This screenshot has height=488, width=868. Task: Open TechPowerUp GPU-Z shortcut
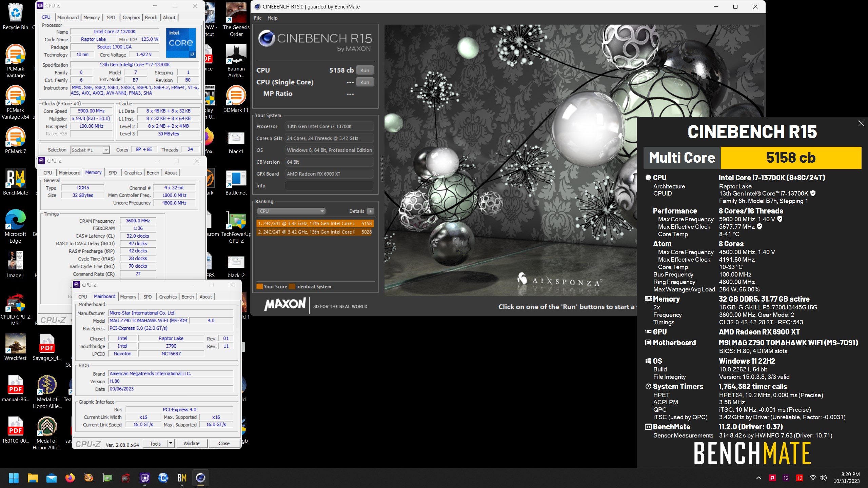point(236,226)
